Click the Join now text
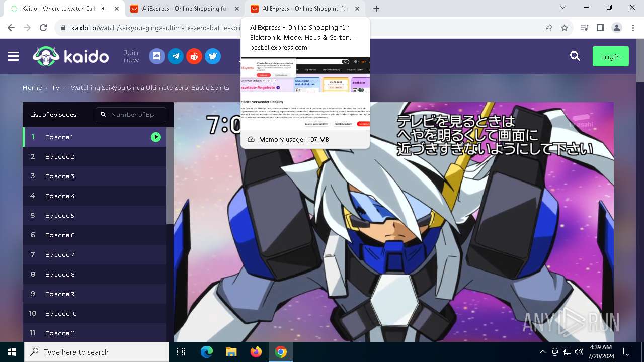The image size is (644, 362). [x=131, y=56]
